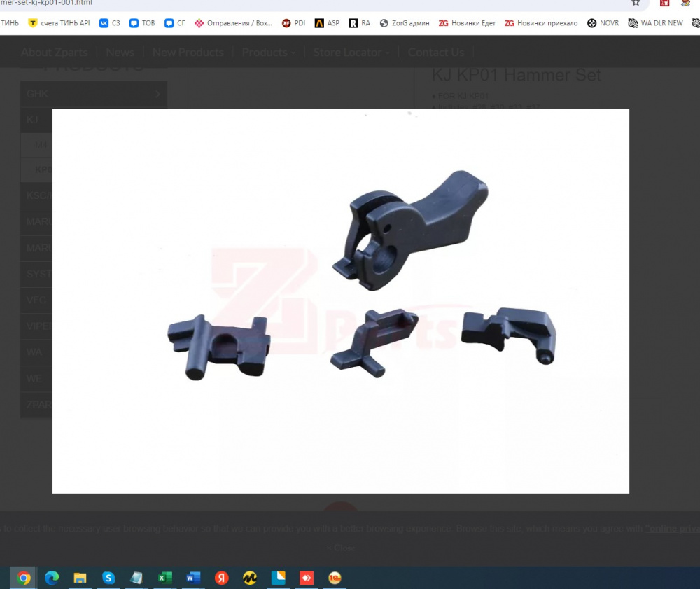
Task: Open Excel from the taskbar
Action: (164, 578)
